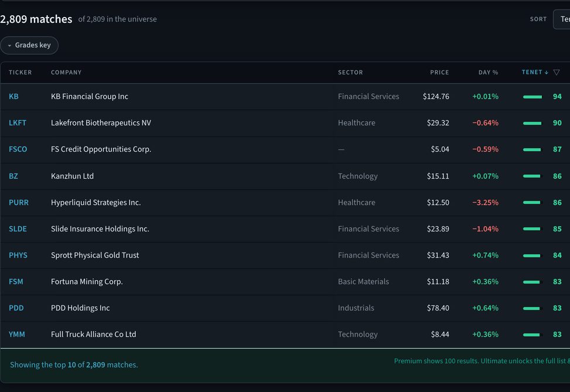
Task: Sort by the SECTOR column header
Action: point(350,72)
